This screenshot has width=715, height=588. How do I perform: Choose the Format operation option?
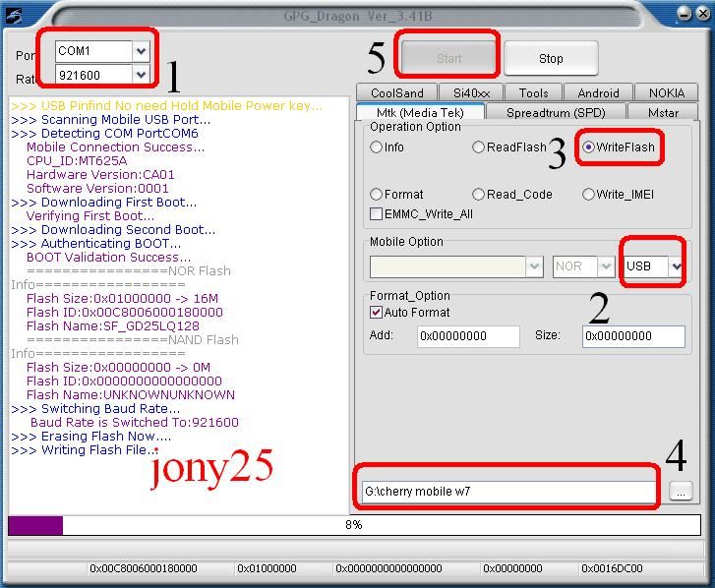tap(377, 195)
